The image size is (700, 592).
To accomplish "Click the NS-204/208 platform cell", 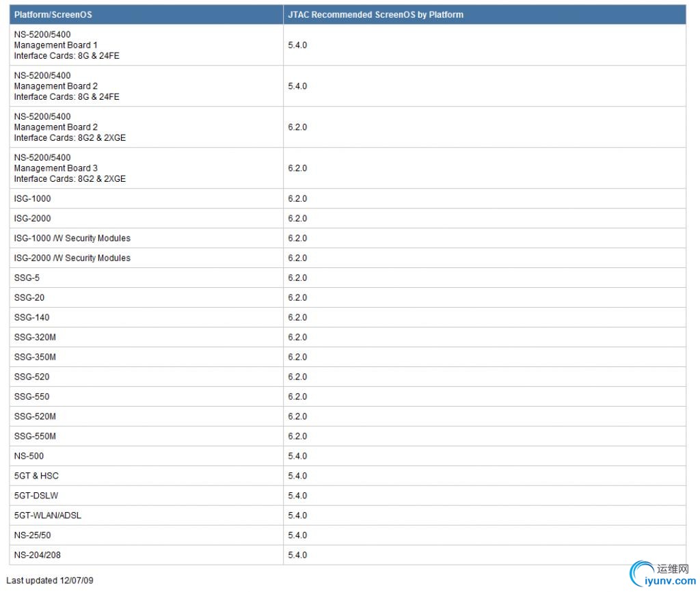I will tap(146, 555).
